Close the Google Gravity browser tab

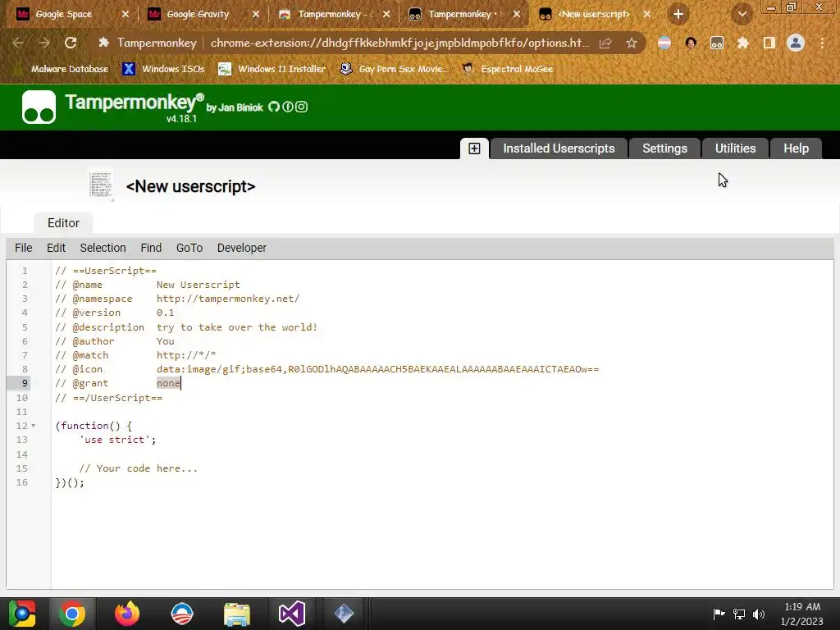tap(256, 15)
